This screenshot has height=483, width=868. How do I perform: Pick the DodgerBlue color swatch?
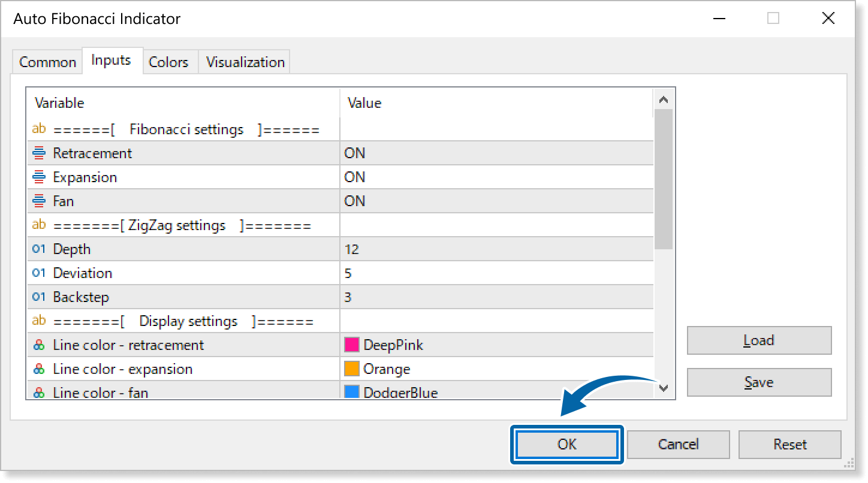coord(351,393)
